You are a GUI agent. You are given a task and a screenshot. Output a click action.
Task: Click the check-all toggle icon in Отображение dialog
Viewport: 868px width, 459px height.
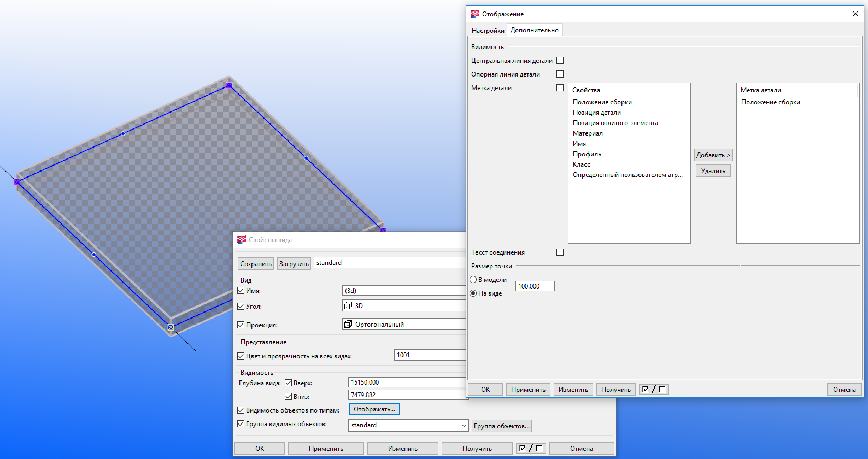646,390
